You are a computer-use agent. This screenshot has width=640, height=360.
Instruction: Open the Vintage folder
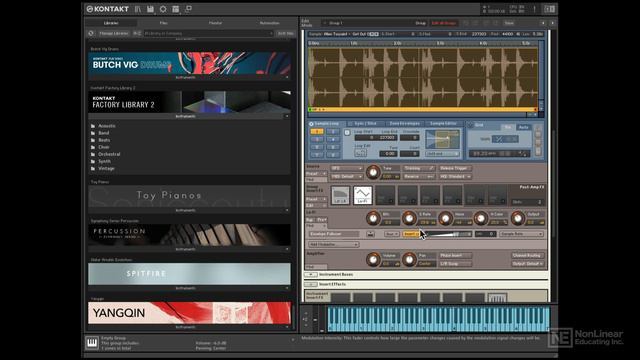pos(106,169)
